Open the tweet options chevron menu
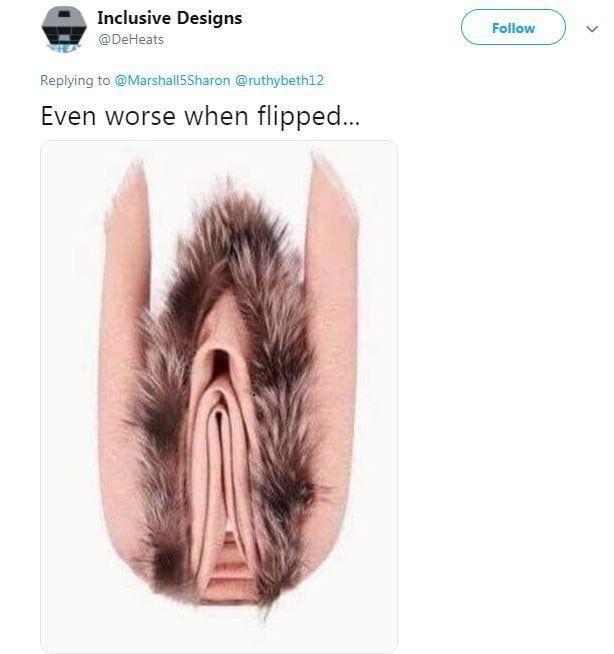 coord(592,28)
